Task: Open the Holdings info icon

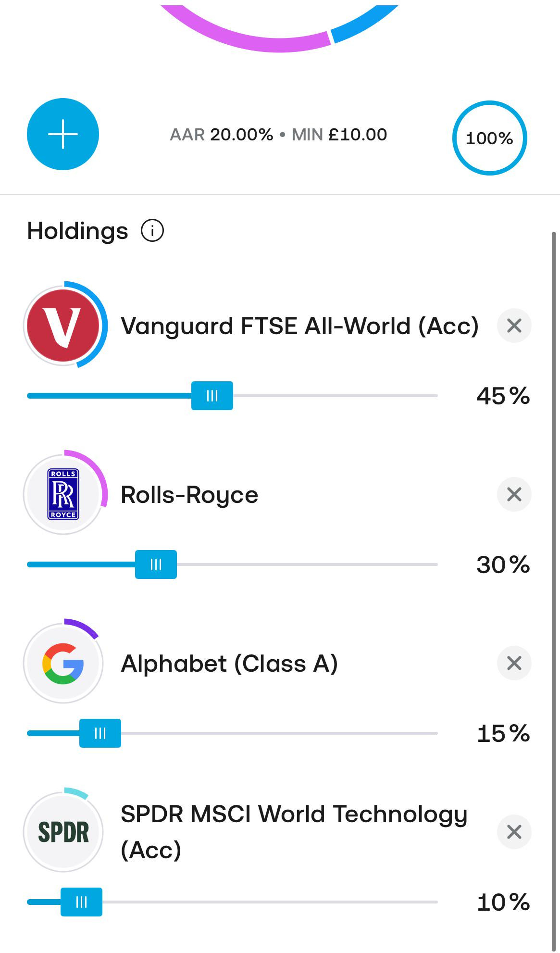Action: pyautogui.click(x=152, y=231)
